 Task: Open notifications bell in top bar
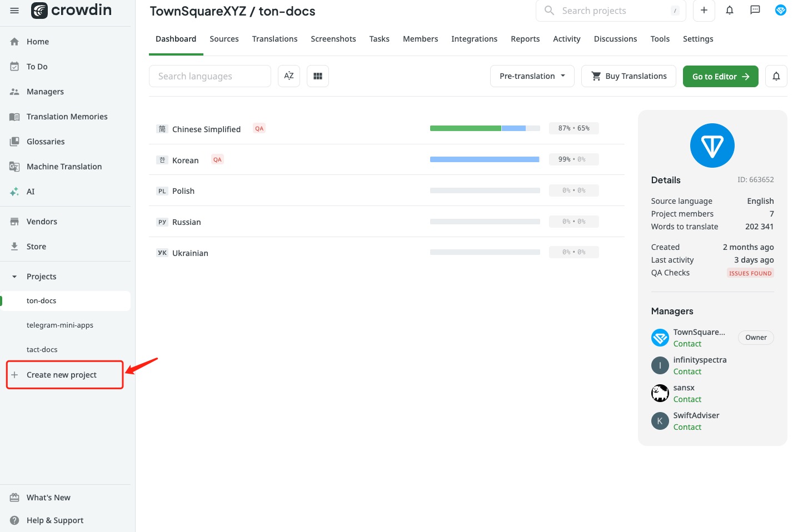pyautogui.click(x=730, y=10)
